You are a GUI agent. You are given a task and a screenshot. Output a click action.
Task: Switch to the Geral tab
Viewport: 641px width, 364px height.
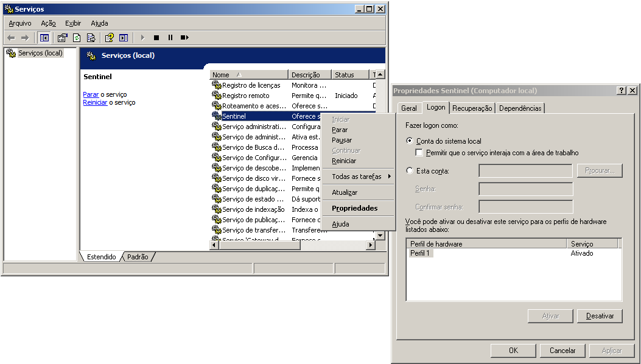pyautogui.click(x=409, y=108)
